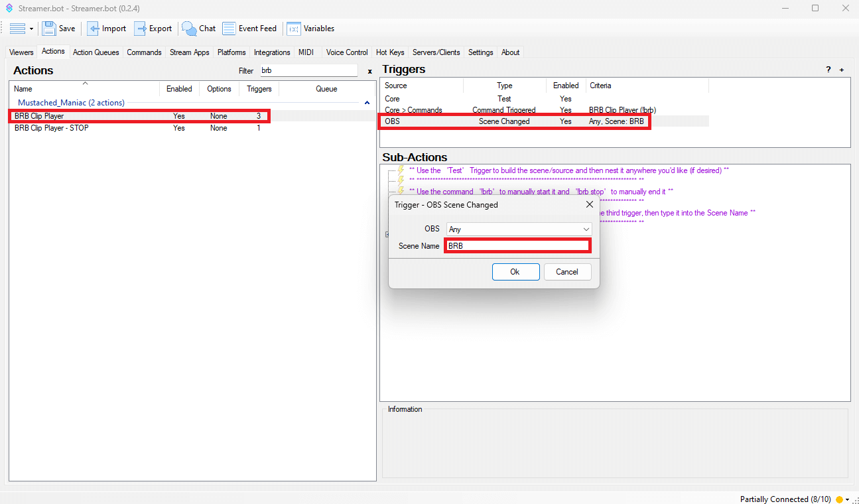Screen dimensions: 859x504
Task: Collapse the Mustached_Maniac actions group
Action: (x=367, y=103)
